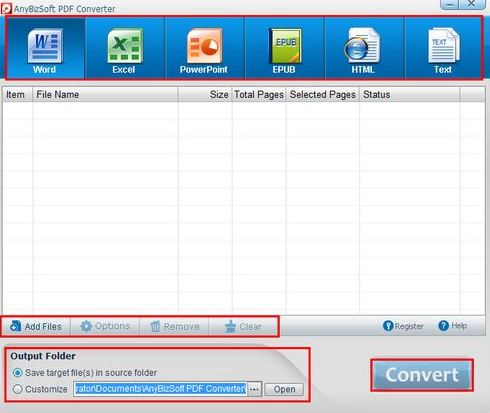Click the Remove toolbar button
490x413 pixels.
tap(175, 326)
